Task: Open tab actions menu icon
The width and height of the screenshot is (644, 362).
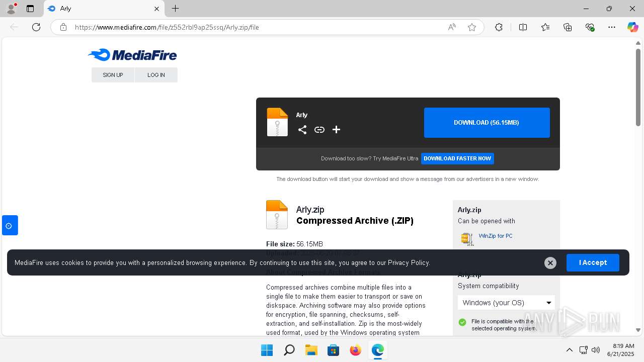Action: pyautogui.click(x=30, y=9)
